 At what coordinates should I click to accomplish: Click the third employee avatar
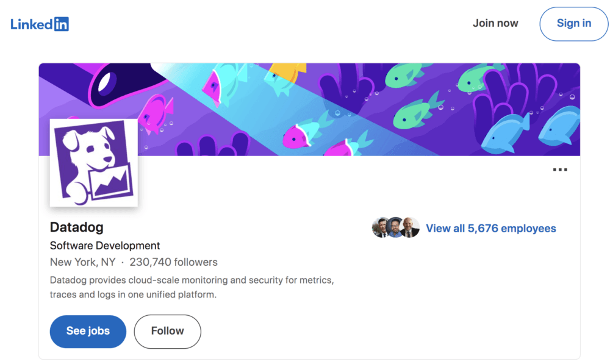411,228
